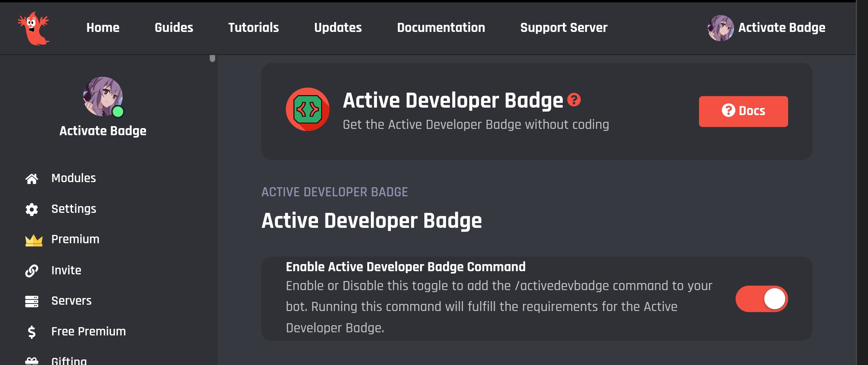Click the Free Premium dollar icon

pyautogui.click(x=32, y=332)
